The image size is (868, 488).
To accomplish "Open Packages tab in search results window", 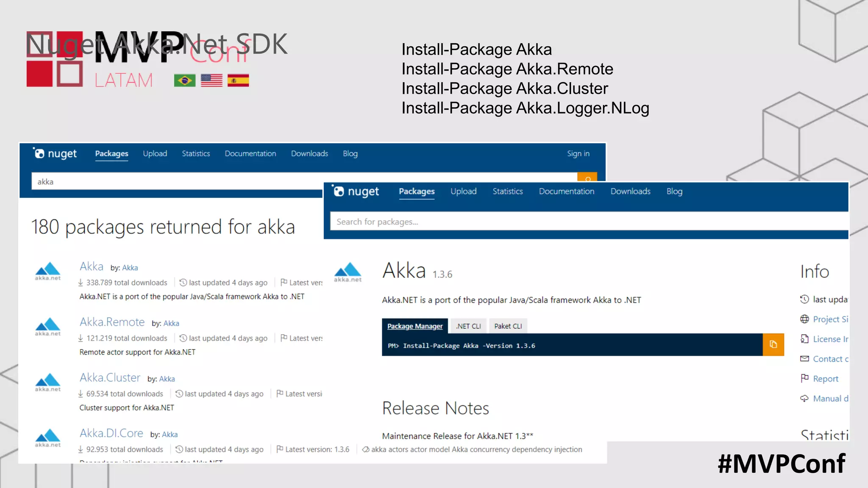I will tap(111, 153).
